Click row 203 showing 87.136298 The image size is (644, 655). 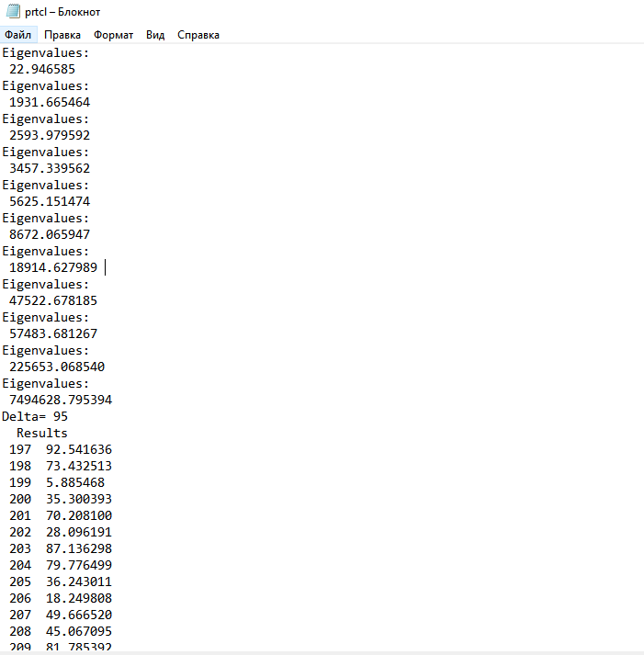[61, 548]
